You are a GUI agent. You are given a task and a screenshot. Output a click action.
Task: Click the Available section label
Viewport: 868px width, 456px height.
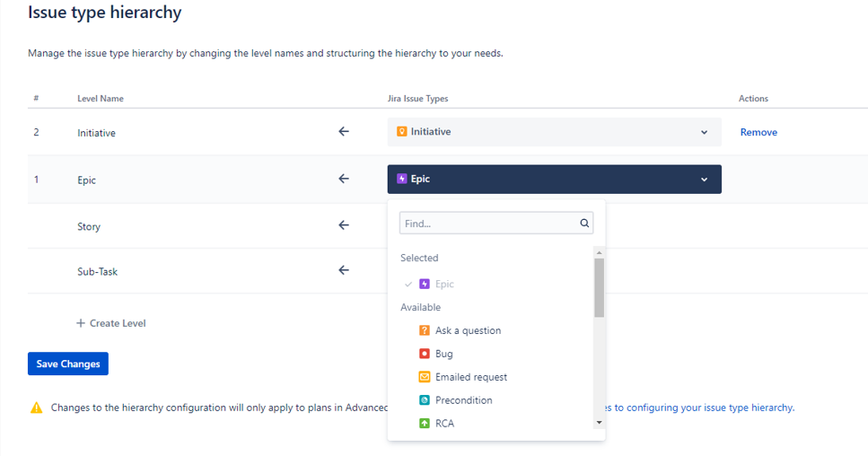(420, 307)
